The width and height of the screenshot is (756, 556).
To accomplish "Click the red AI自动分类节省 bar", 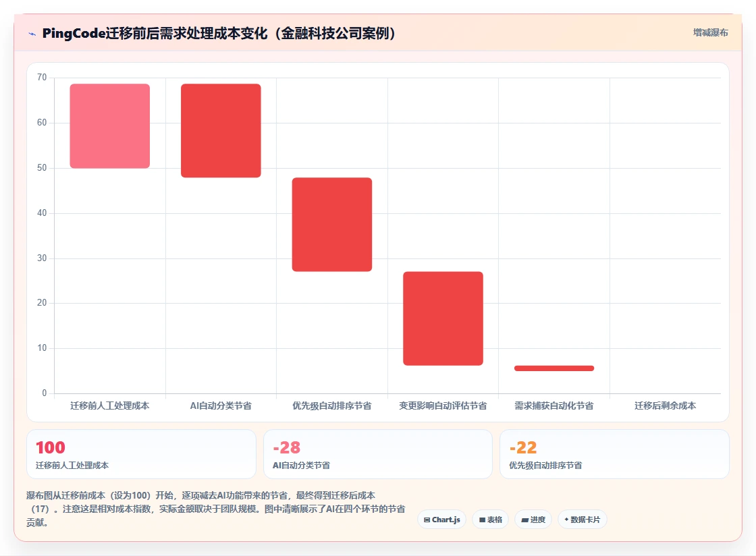I will pyautogui.click(x=221, y=131).
